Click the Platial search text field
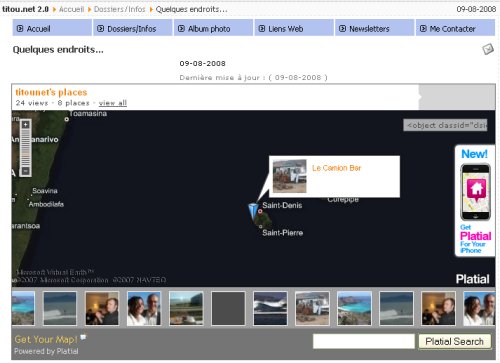 (x=364, y=341)
